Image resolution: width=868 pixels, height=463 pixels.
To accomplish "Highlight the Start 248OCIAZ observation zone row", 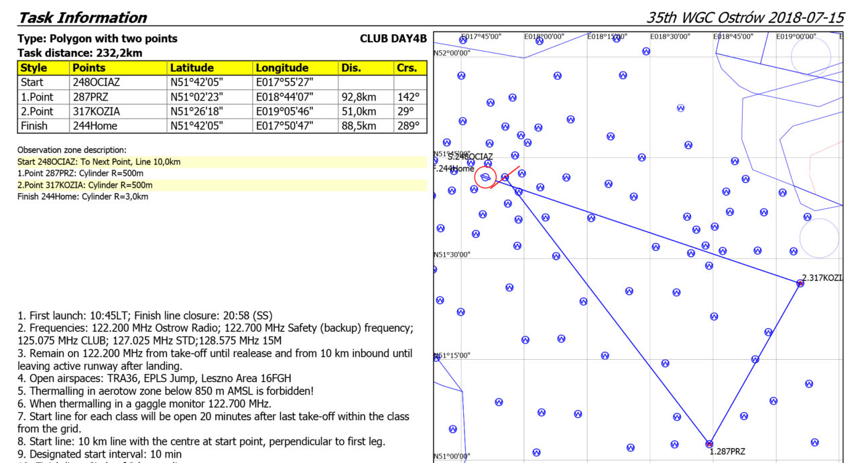I will pyautogui.click(x=99, y=162).
